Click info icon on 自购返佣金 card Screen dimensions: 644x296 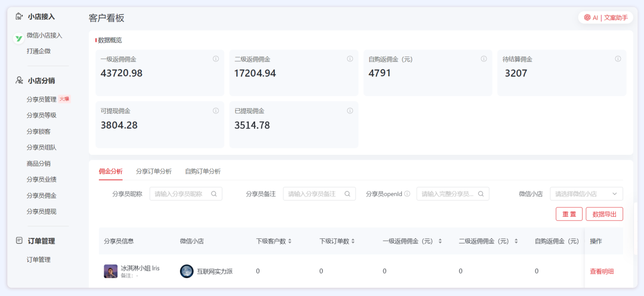coord(484,59)
